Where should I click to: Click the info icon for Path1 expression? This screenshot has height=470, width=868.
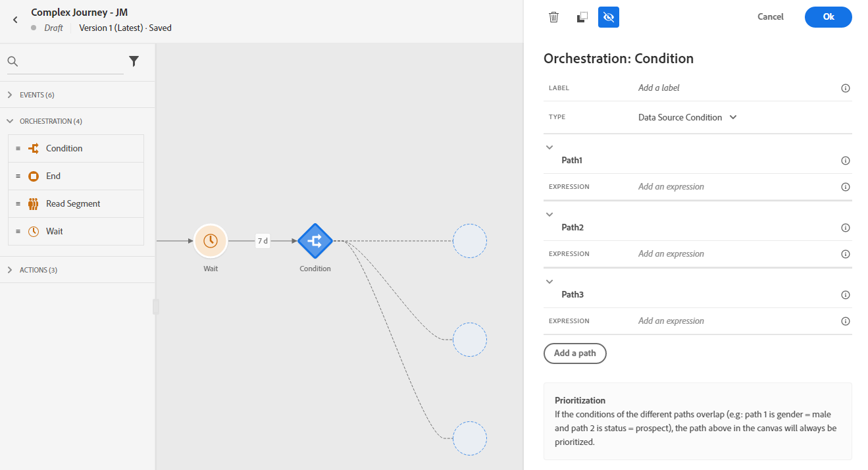[846, 187]
